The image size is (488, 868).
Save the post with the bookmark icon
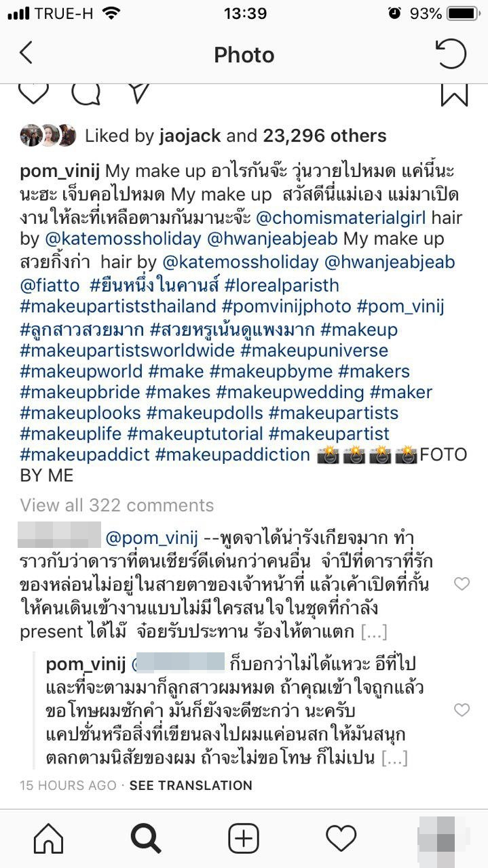(x=454, y=94)
